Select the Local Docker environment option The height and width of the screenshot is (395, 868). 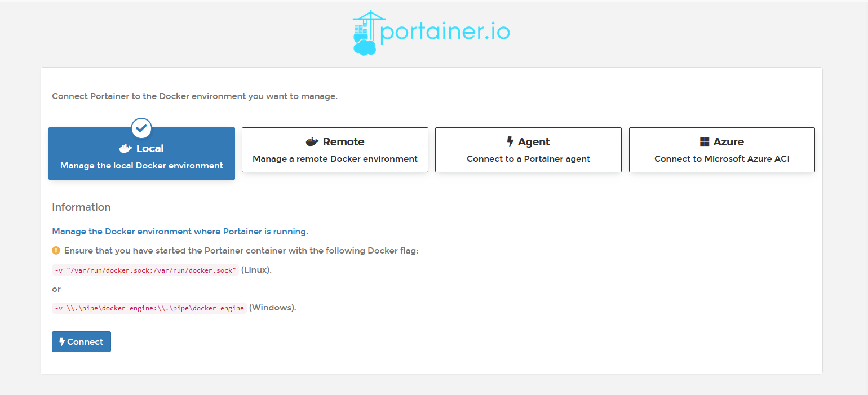(141, 153)
